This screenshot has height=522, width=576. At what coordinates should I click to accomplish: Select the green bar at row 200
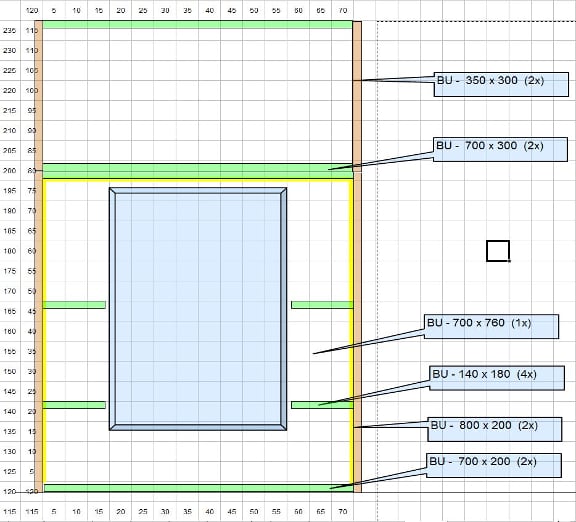point(198,171)
